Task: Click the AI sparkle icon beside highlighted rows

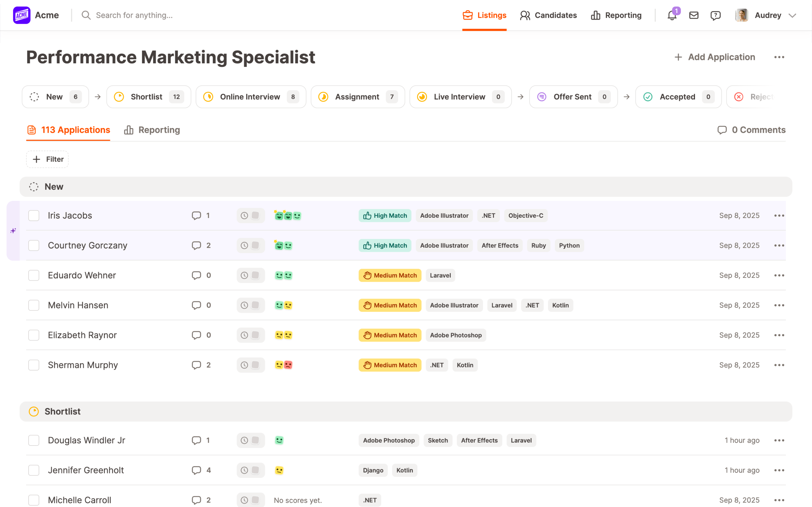Action: coord(13,231)
